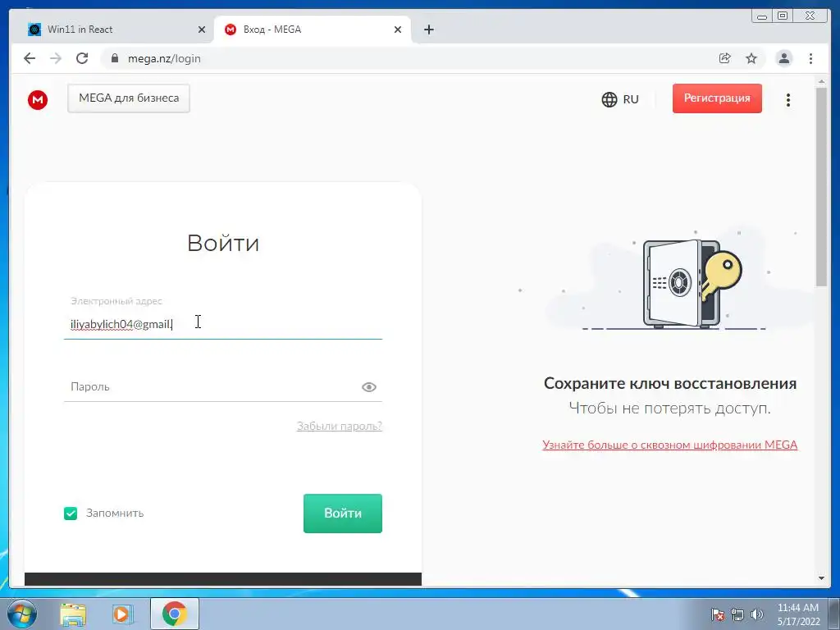Open the Windows Start button
This screenshot has height=630, width=840.
21,614
